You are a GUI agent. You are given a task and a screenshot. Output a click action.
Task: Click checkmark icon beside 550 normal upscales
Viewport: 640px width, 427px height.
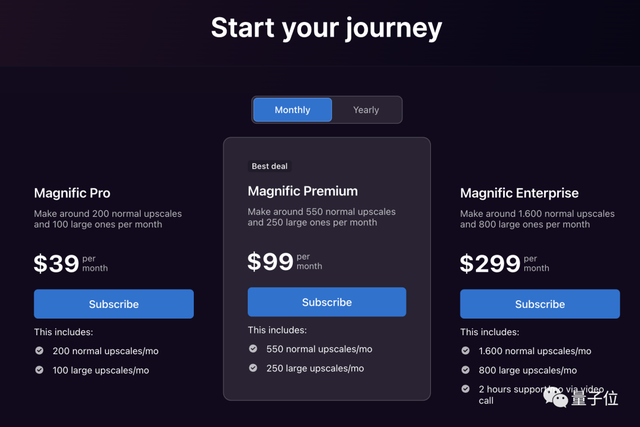tap(253, 349)
